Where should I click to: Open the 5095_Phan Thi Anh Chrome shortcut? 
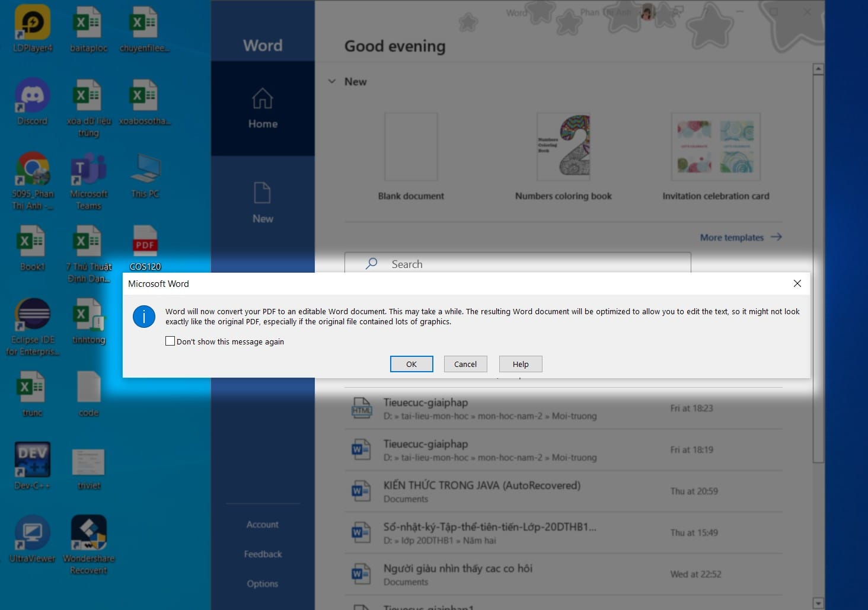33,181
